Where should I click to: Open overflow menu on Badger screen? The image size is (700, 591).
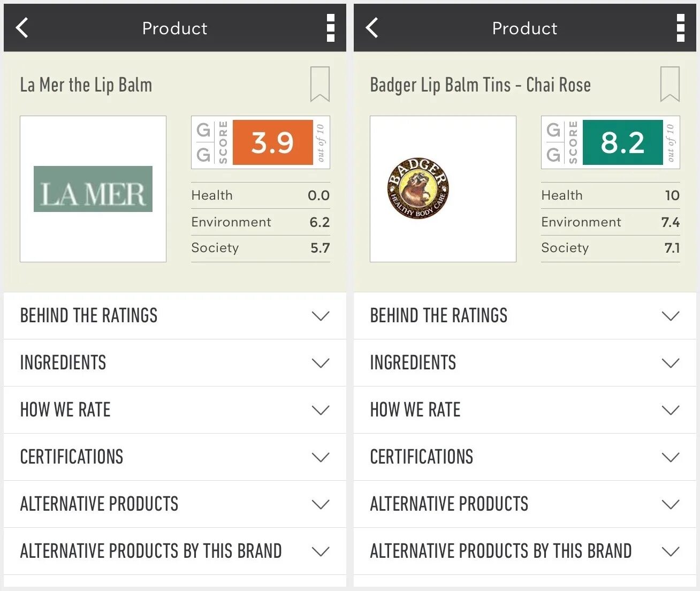(681, 28)
